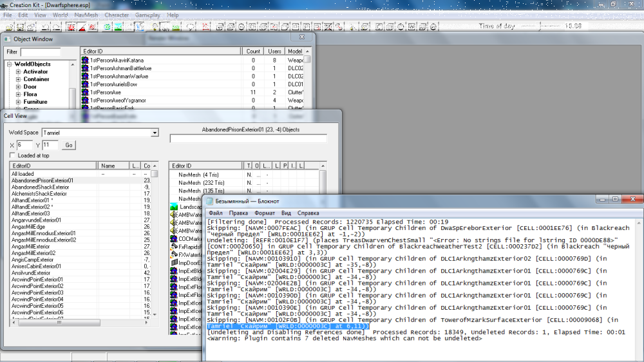Click the FxRapids entry icon in Cell View
644x362 pixels.
click(x=174, y=247)
